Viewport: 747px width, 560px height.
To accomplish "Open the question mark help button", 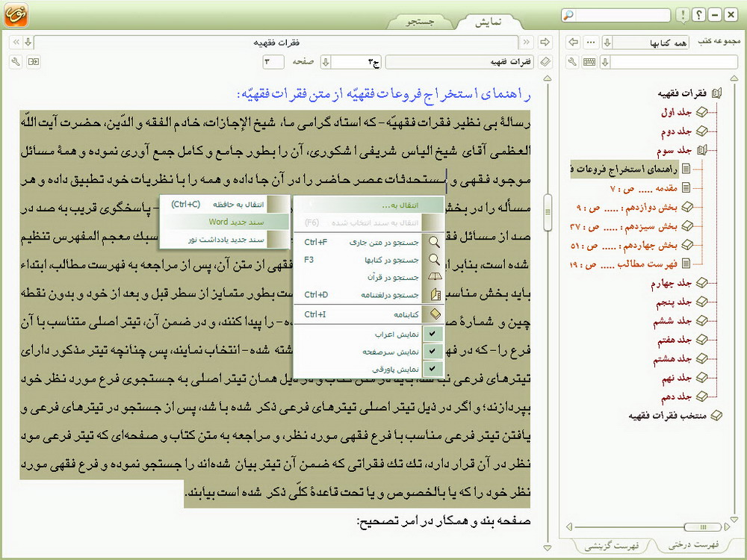I will (699, 15).
